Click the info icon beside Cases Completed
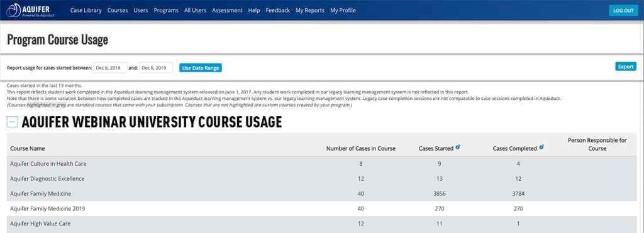 (x=541, y=147)
